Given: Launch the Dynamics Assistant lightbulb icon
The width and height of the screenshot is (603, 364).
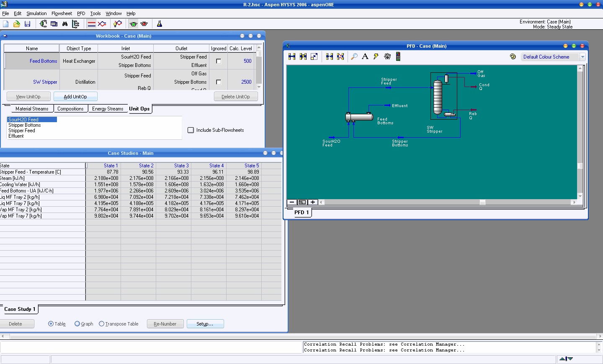Looking at the screenshot, I should coord(118,24).
